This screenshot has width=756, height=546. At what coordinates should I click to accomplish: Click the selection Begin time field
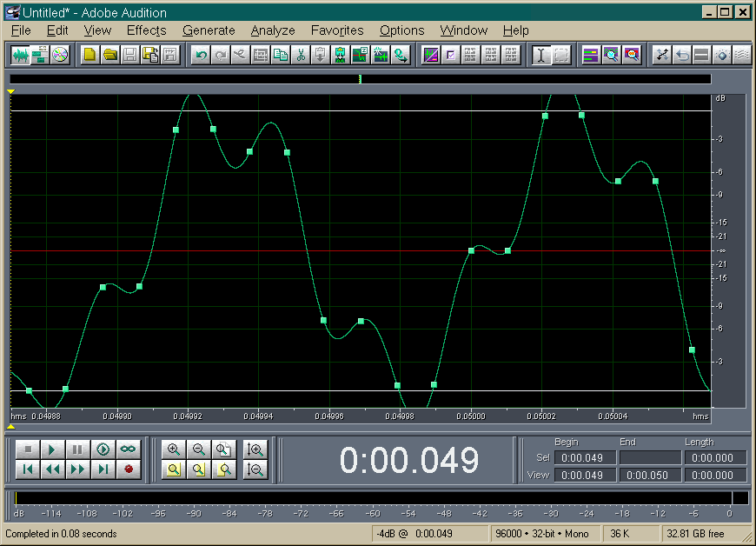point(586,457)
